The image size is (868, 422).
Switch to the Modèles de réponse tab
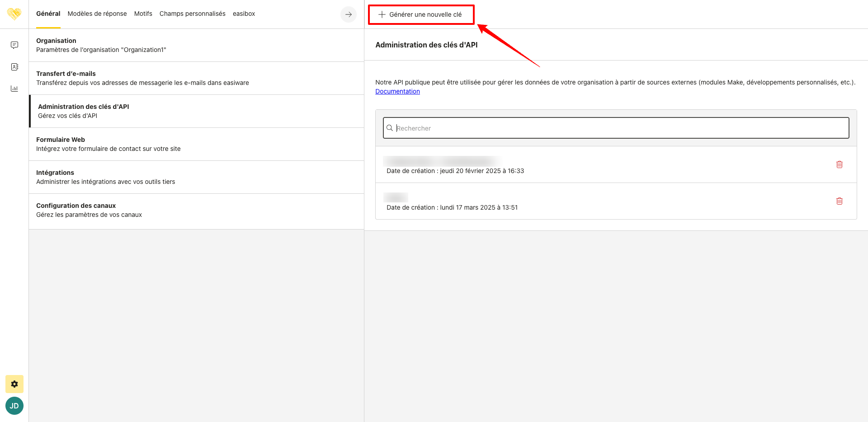97,14
